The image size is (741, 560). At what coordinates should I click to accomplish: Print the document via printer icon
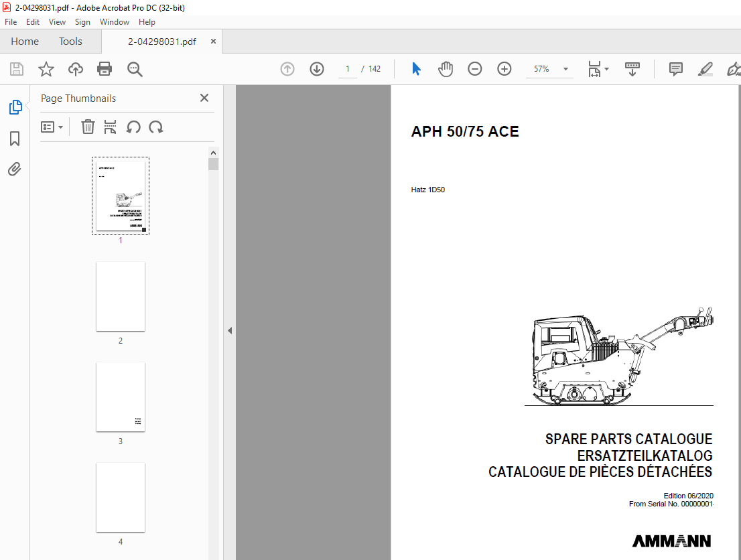click(105, 69)
